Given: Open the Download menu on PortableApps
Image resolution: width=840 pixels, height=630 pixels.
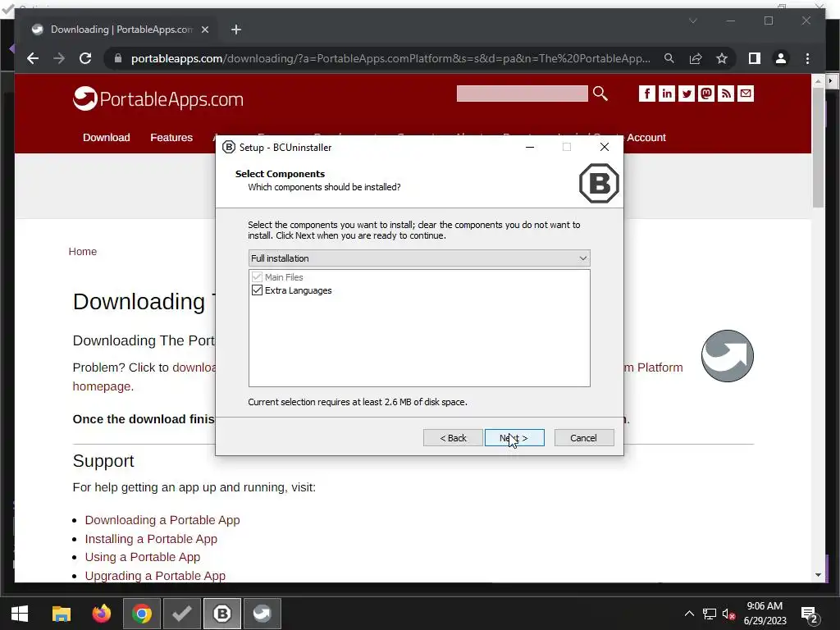Looking at the screenshot, I should (x=106, y=138).
